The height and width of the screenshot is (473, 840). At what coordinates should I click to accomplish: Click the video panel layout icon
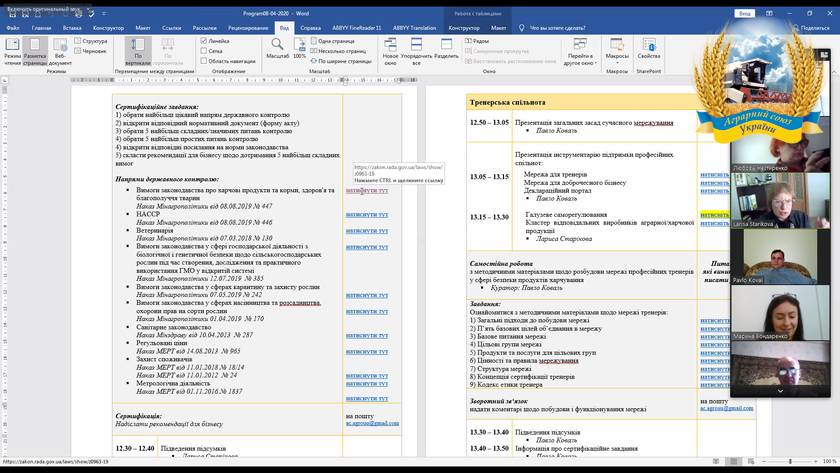coord(824,55)
